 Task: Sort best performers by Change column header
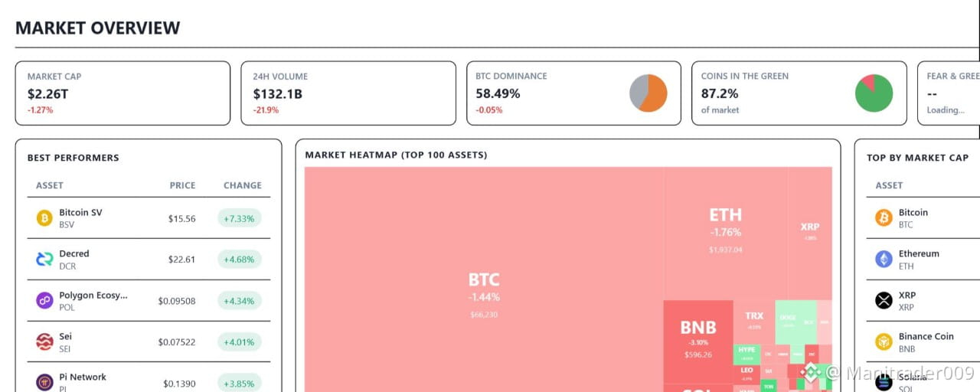point(243,185)
